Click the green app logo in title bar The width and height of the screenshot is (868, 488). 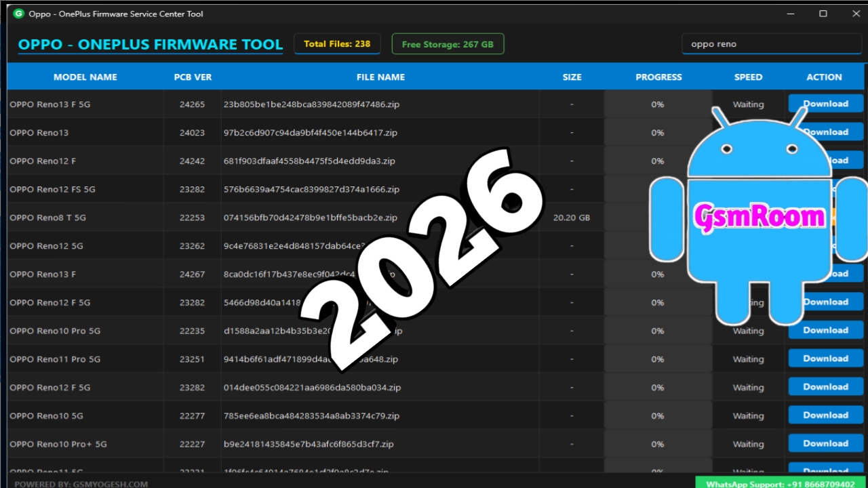click(x=18, y=14)
